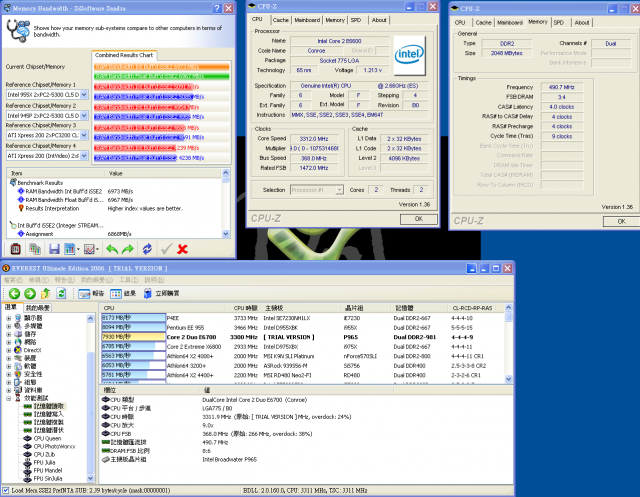Click the results grid icon in EVEREST toolbar
The width and height of the screenshot is (640, 497).
pos(116,293)
